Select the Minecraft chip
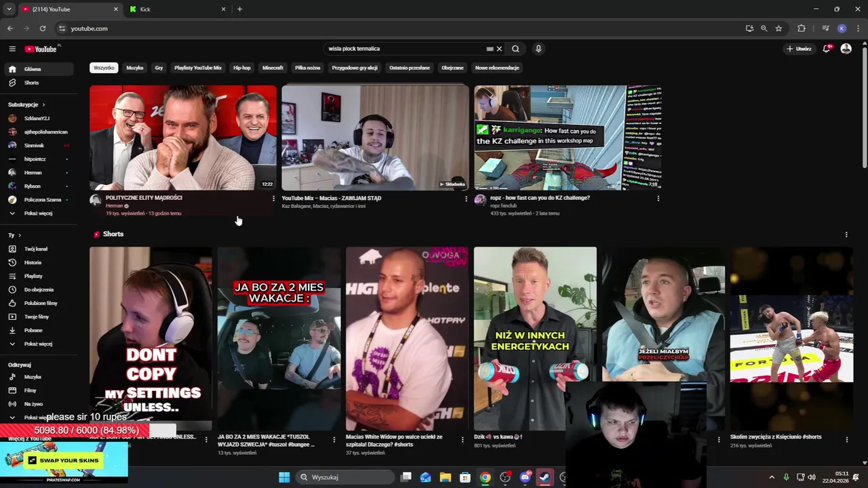The image size is (868, 488). tap(273, 68)
